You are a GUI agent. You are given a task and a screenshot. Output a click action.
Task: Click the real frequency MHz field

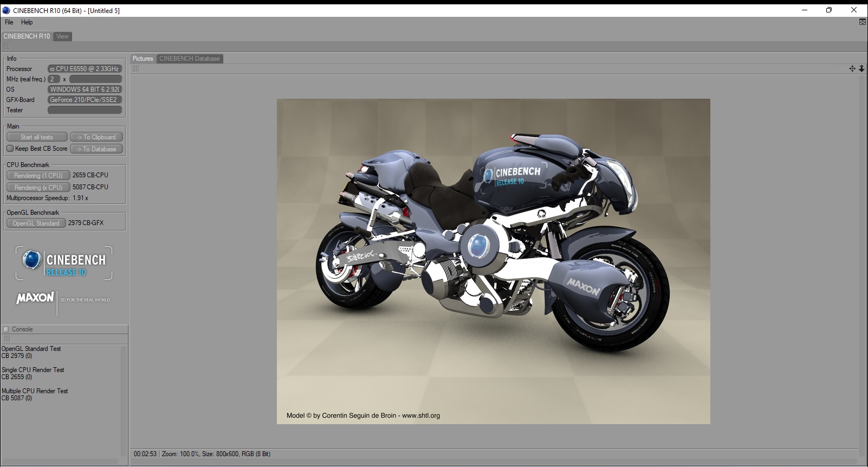95,79
